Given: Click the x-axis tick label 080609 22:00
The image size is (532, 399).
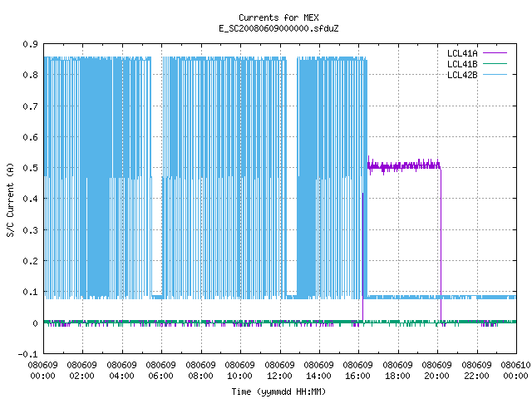Looking at the screenshot, I should point(476,370).
